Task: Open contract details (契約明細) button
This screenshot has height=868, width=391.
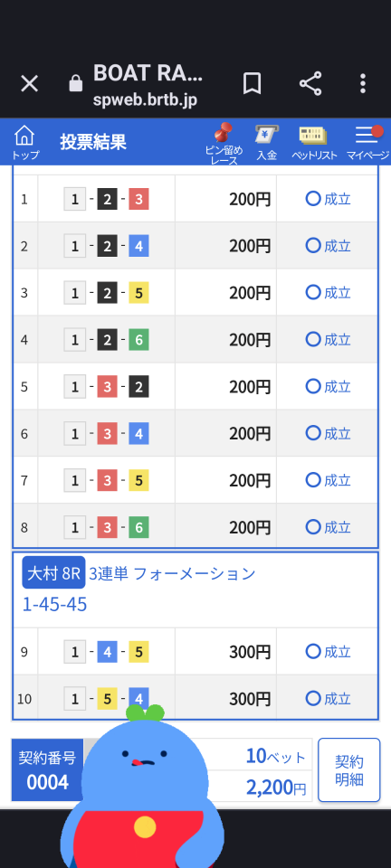Action: (x=348, y=770)
